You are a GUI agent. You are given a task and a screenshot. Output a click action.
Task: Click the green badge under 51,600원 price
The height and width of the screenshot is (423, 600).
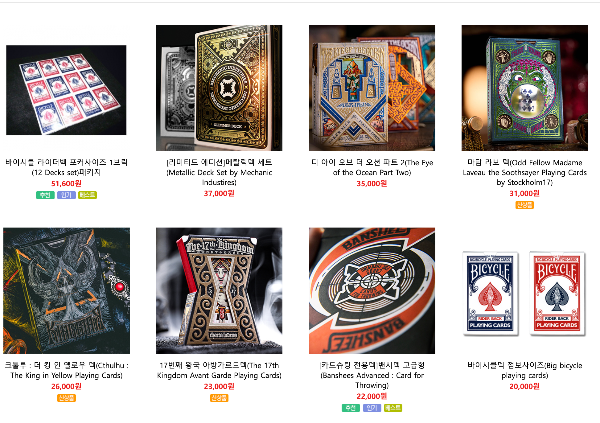coord(45,195)
